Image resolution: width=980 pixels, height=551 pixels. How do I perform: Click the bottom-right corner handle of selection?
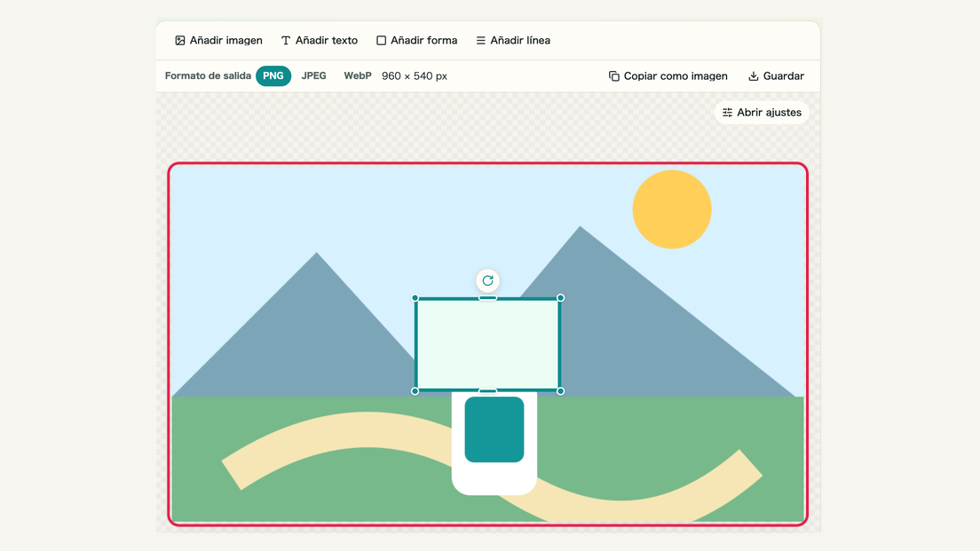point(561,391)
